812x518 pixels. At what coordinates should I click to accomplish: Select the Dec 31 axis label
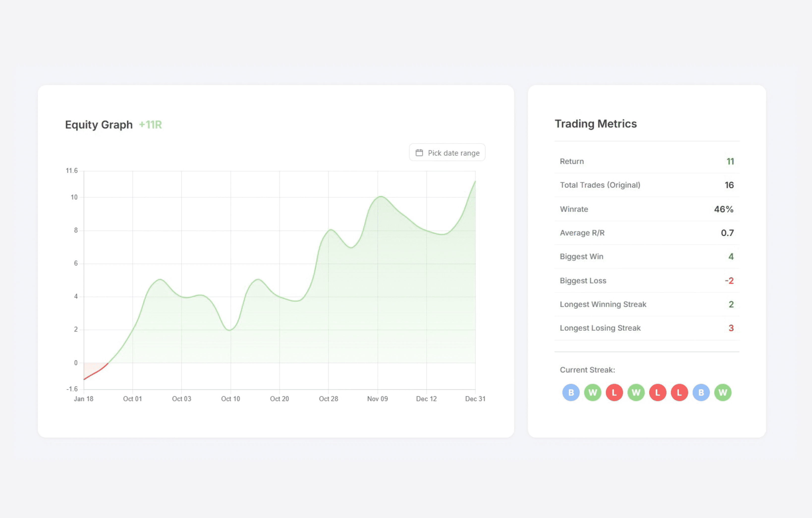475,398
